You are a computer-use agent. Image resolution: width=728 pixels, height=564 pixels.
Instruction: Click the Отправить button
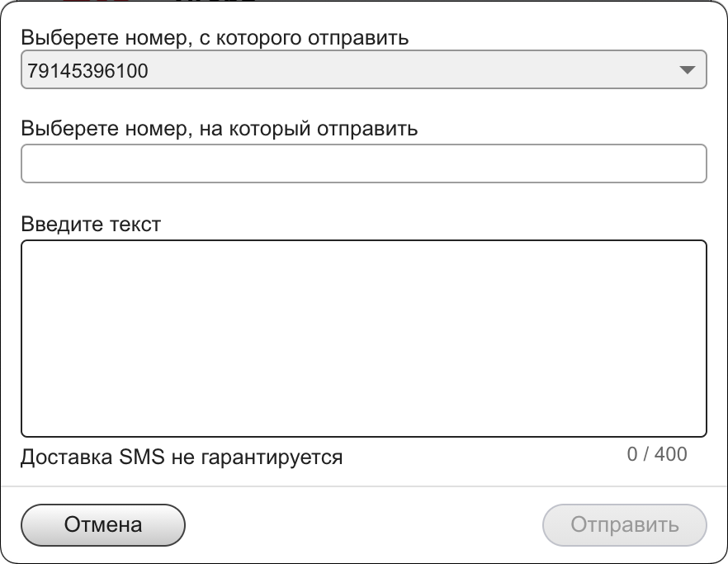coord(625,525)
